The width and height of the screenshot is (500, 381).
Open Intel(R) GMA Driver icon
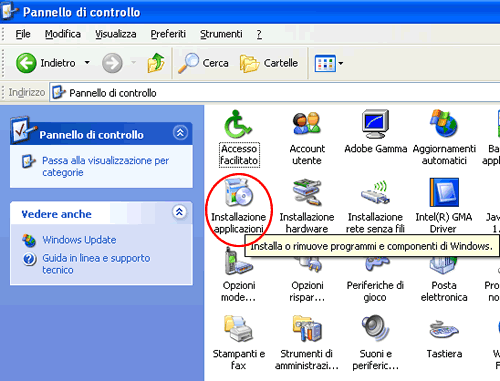point(444,192)
